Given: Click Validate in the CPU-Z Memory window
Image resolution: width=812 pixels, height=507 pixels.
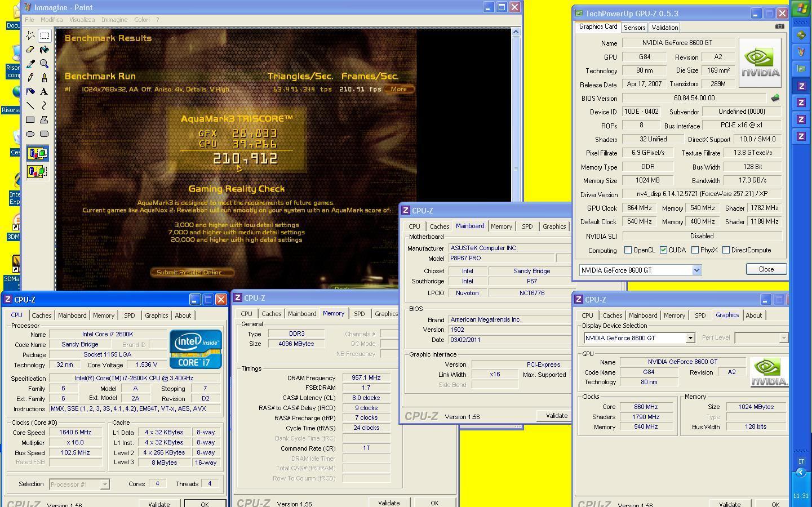Looking at the screenshot, I should click(388, 503).
